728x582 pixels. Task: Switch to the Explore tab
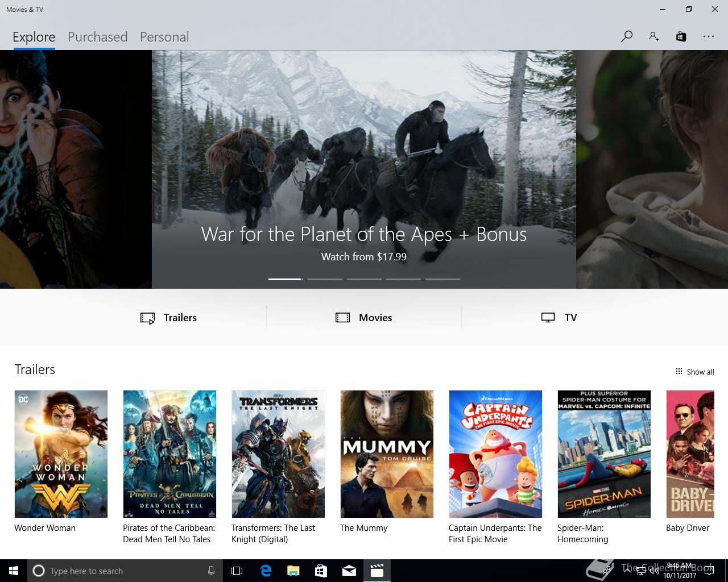coord(34,37)
